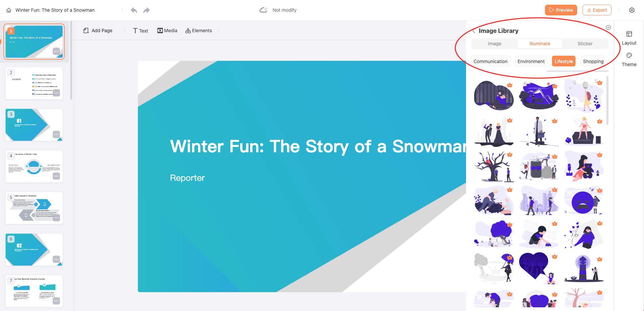The image size is (644, 311).
Task: Open the Layout panel
Action: coord(629,37)
